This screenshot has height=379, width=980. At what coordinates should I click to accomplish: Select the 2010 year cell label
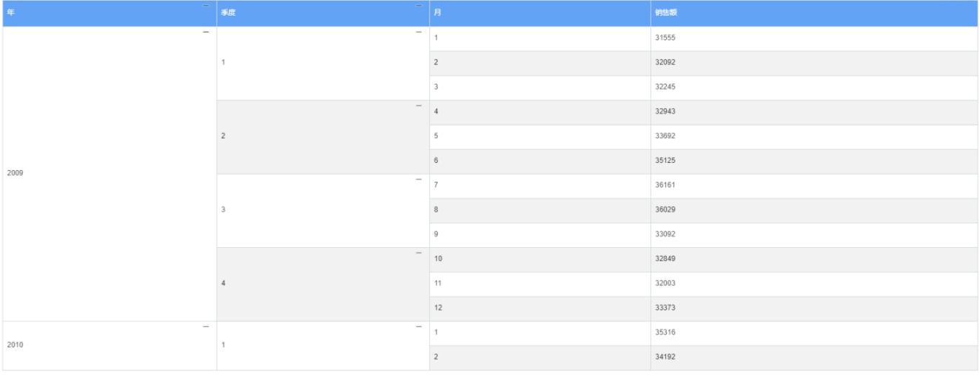[15, 345]
